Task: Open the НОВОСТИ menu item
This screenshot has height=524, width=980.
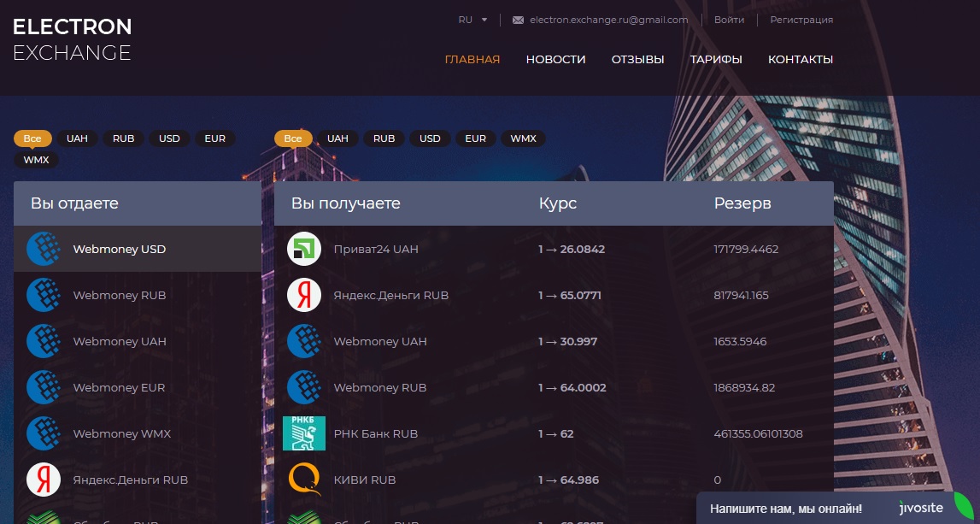Action: coord(555,60)
